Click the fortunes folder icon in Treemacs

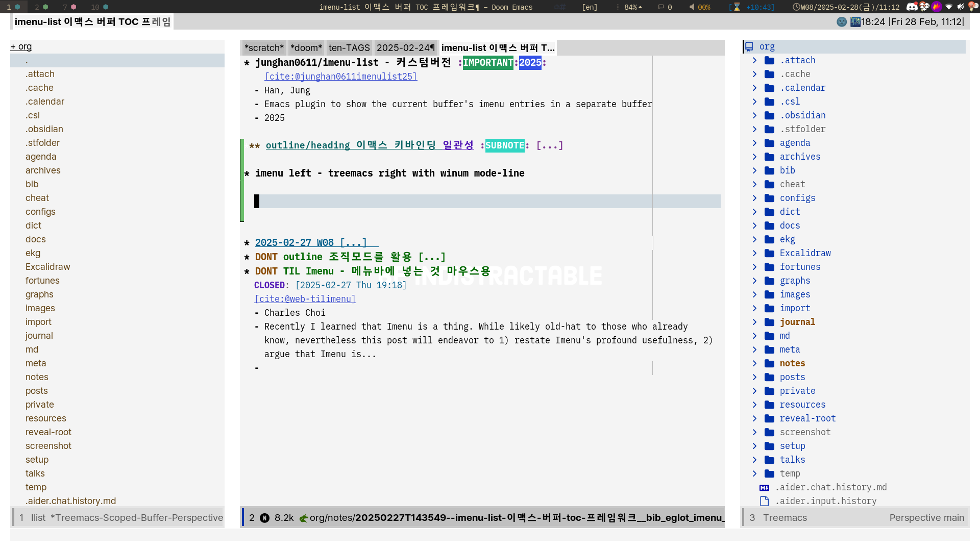coord(769,267)
